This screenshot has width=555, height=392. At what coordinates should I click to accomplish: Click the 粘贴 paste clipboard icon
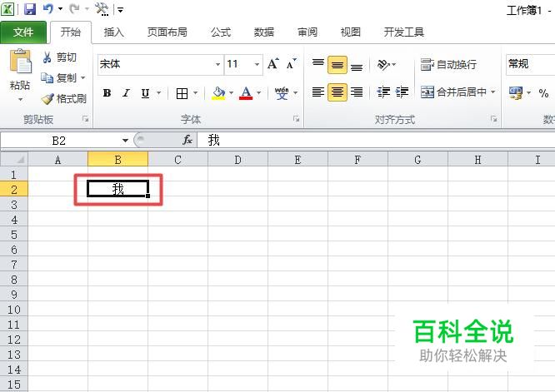coord(21,62)
